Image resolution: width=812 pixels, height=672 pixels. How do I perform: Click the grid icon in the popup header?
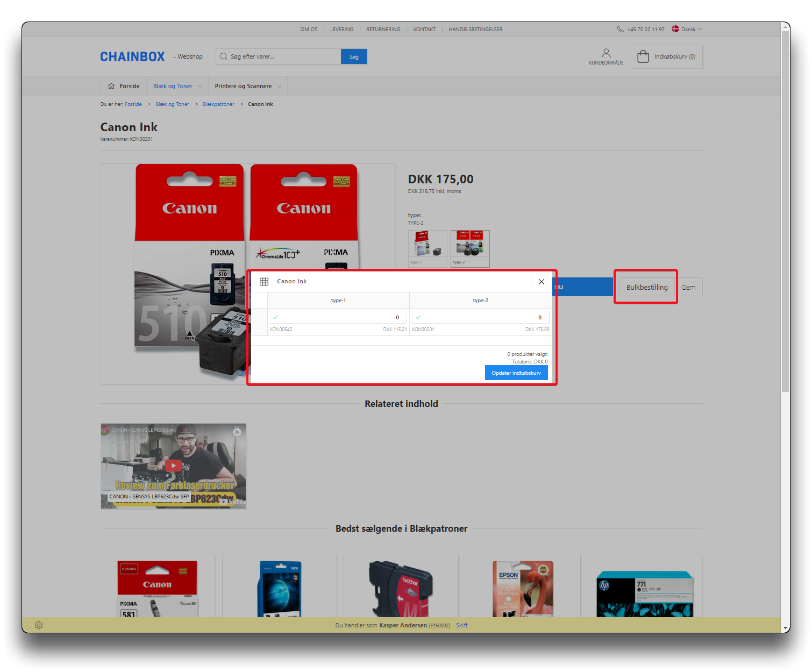pyautogui.click(x=264, y=282)
